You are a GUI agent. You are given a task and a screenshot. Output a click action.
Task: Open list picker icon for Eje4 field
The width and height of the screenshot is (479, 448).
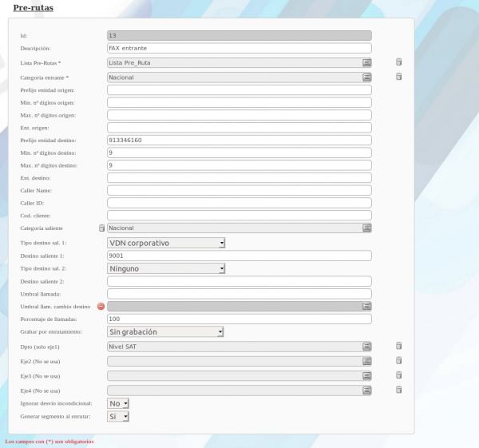pos(366,391)
